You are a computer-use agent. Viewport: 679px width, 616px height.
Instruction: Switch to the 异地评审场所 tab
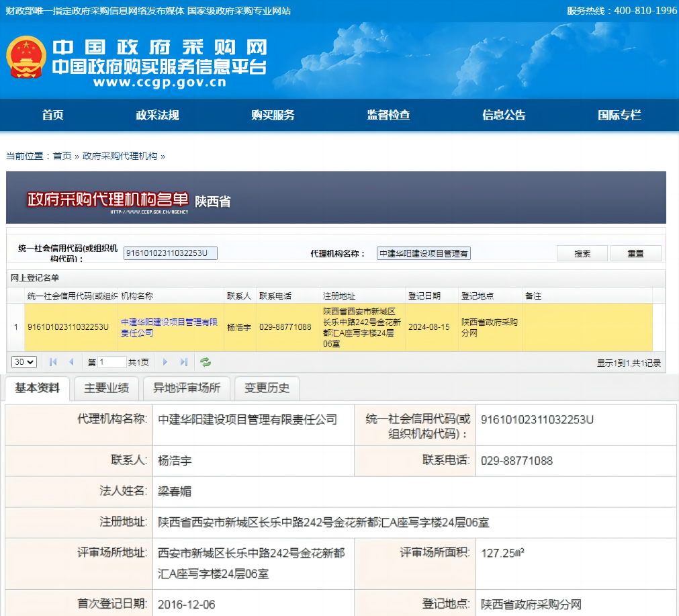(187, 388)
